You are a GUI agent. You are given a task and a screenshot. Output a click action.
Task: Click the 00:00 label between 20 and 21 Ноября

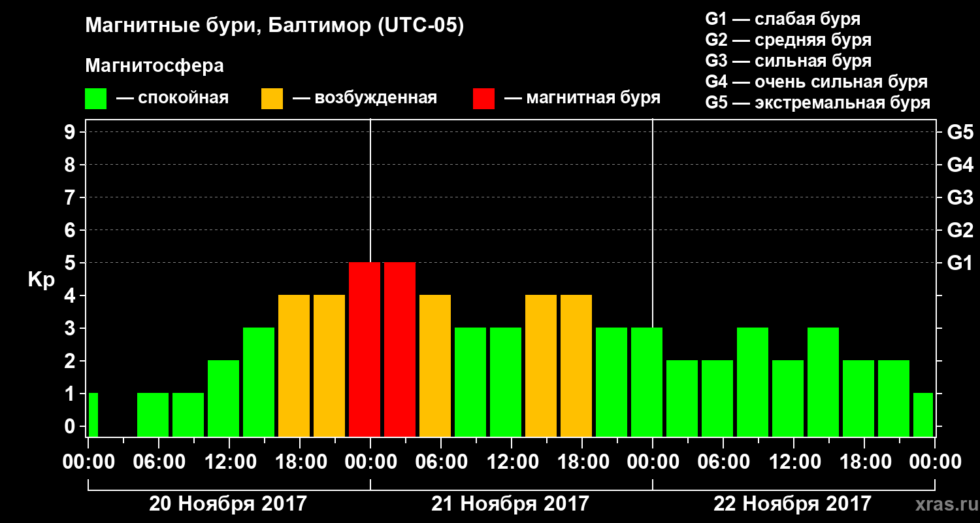[370, 462]
